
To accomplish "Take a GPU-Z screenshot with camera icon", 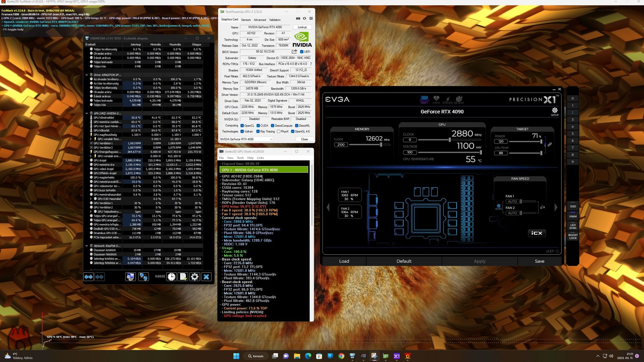I will [x=298, y=19].
